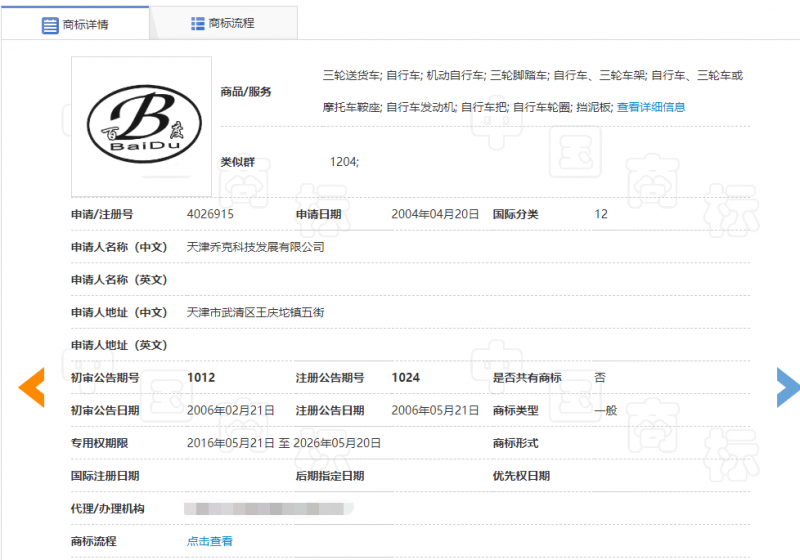Viewport: 800px width, 560px height.
Task: Click the BaiDu trademark logo image
Action: point(142,126)
